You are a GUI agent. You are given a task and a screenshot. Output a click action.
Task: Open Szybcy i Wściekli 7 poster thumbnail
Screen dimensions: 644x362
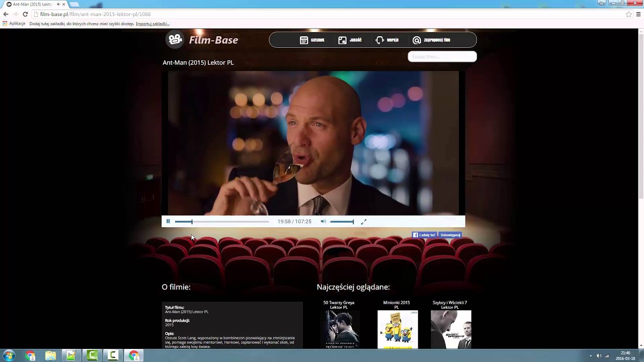(451, 329)
